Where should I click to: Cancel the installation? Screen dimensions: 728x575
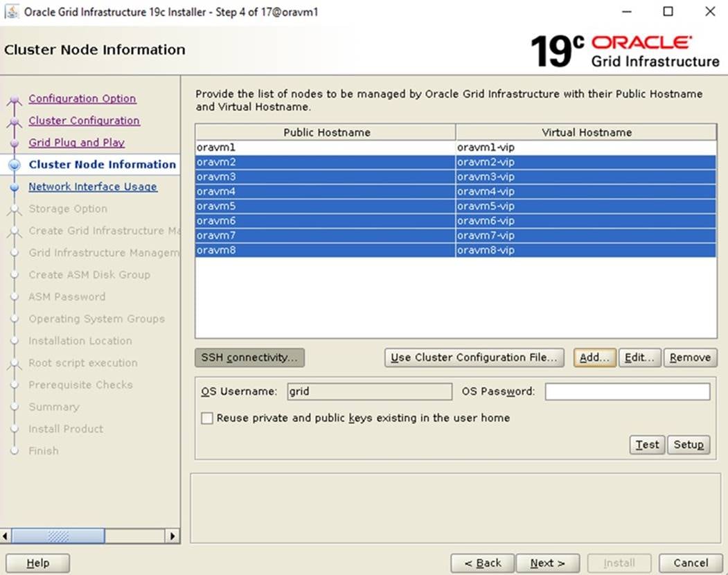691,563
